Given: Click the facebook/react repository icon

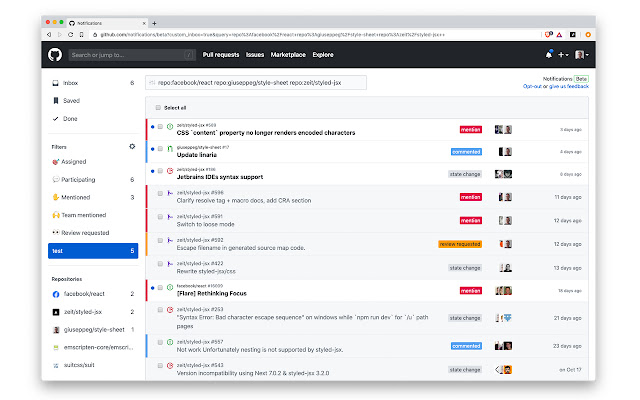Looking at the screenshot, I should click(x=56, y=294).
